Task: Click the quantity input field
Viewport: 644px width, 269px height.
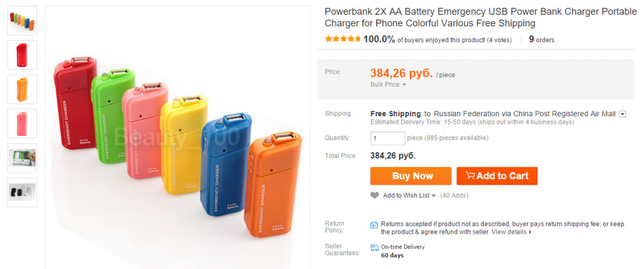Action: tap(387, 138)
